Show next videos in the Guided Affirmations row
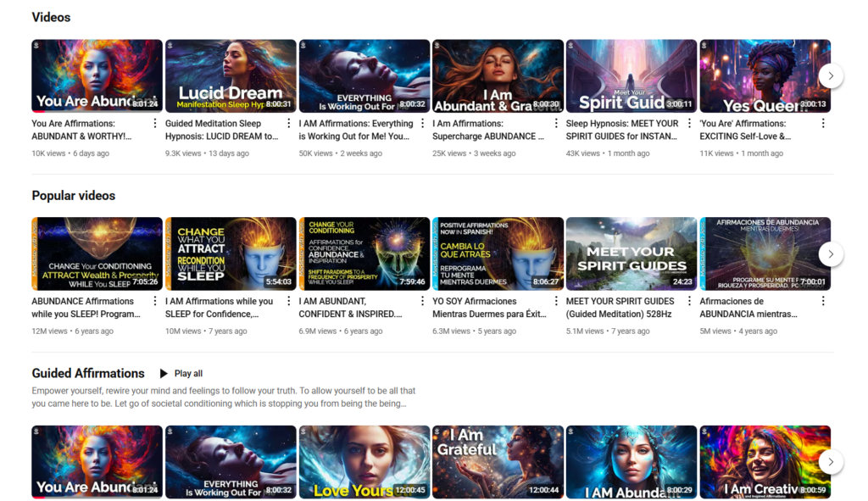868x501 pixels. 831,462
